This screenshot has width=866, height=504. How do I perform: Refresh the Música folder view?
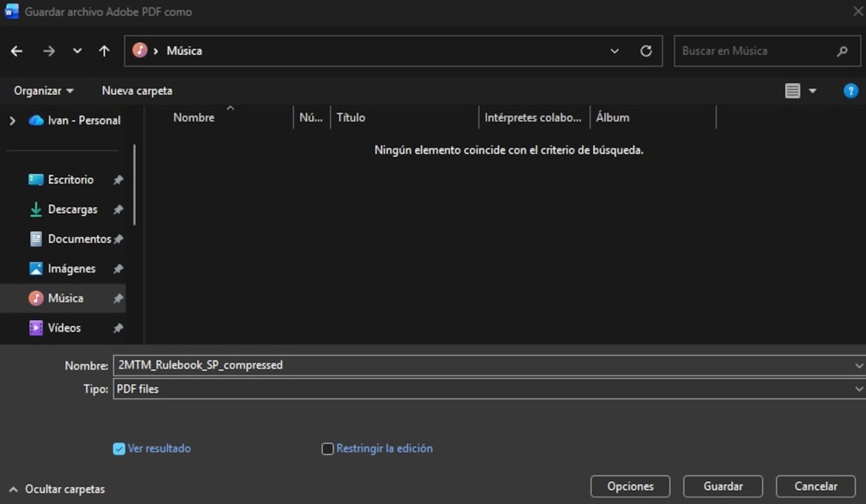645,51
